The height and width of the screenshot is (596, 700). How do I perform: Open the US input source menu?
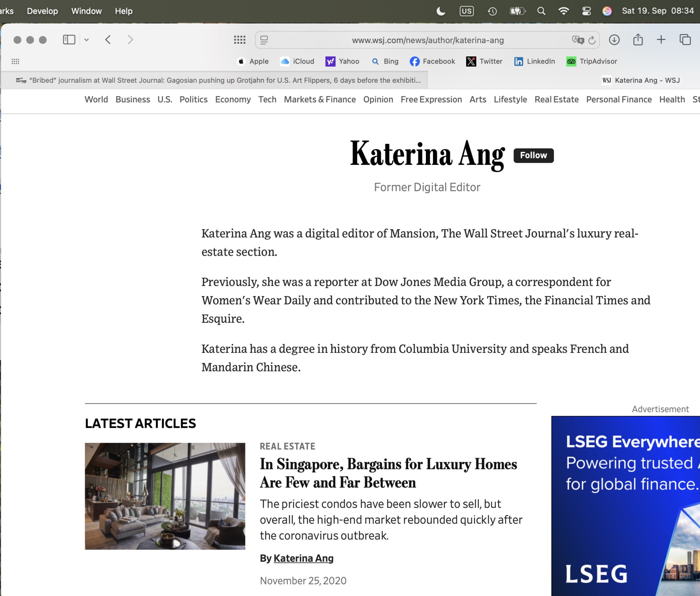(x=467, y=11)
